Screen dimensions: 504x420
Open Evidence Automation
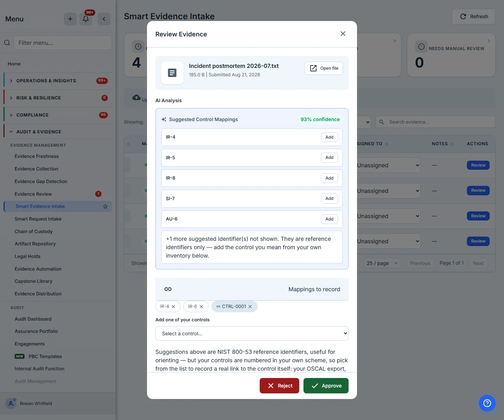click(x=38, y=269)
